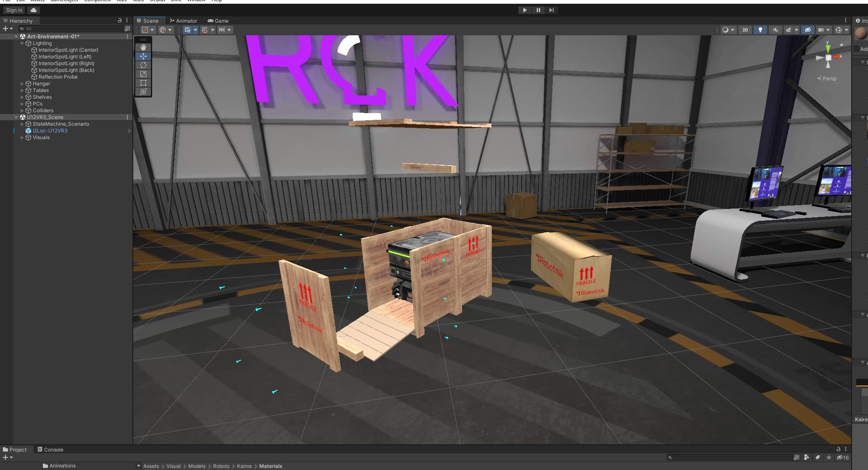Expand the Hangar tree node

(x=22, y=84)
